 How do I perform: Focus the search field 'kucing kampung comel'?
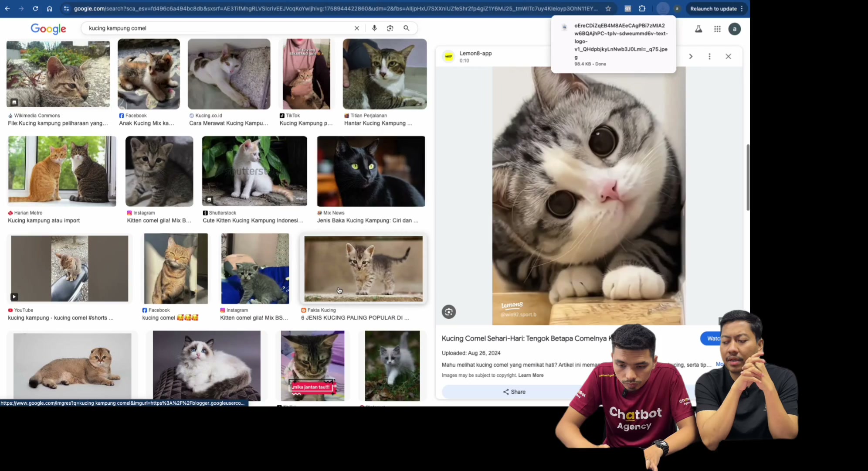click(218, 28)
